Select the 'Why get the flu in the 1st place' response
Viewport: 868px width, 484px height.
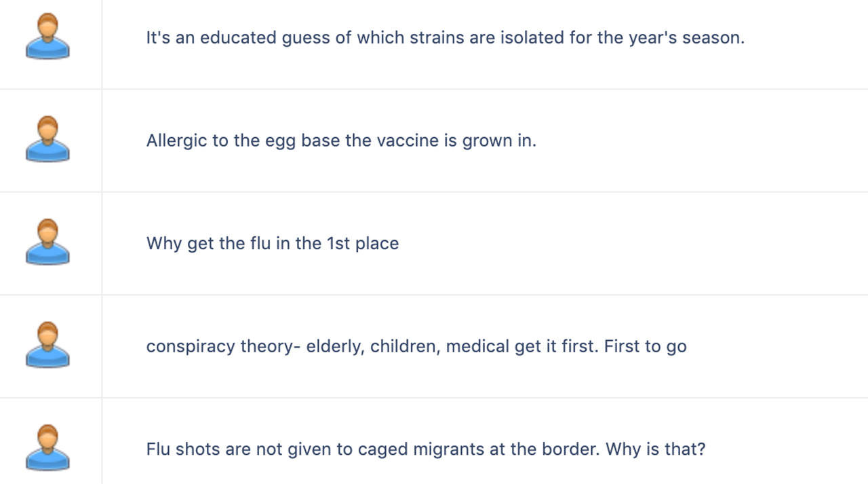tap(273, 244)
